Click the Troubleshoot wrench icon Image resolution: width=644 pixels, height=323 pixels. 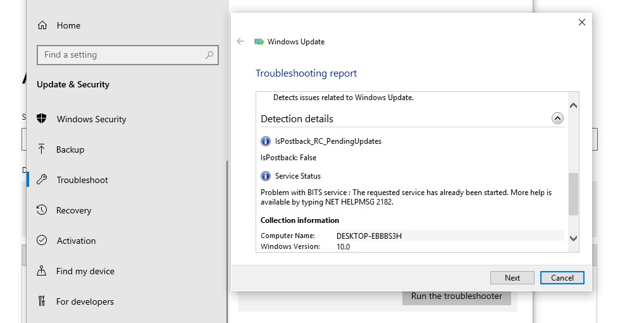pos(42,180)
